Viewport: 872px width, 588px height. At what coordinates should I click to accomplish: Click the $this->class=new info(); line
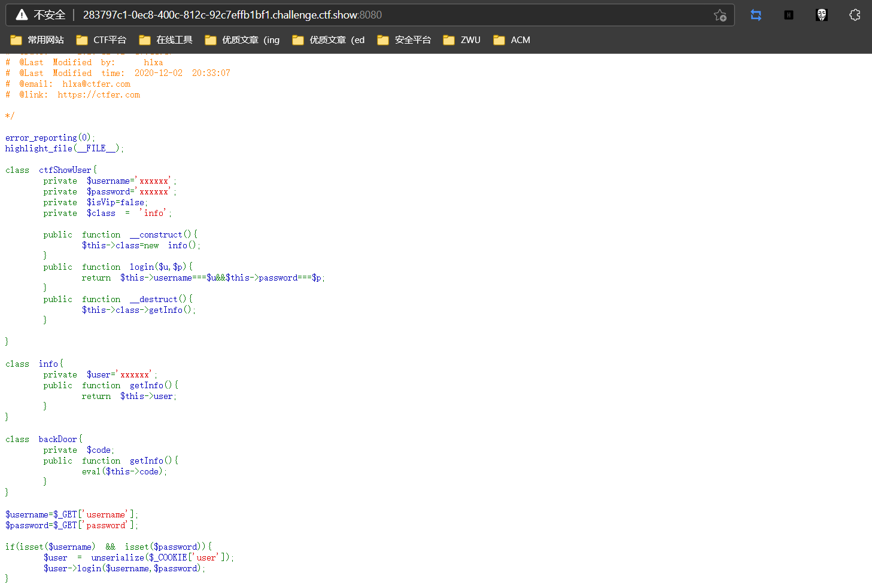[x=141, y=246]
